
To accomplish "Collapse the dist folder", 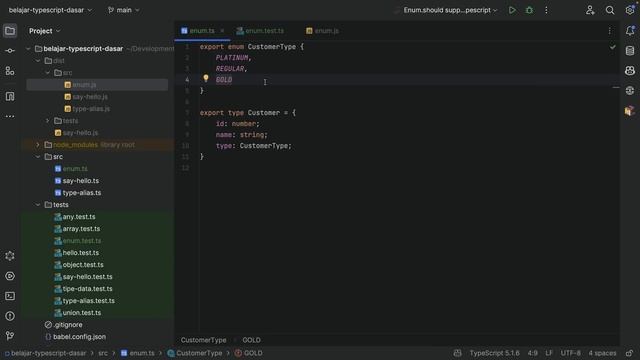I will 38,61.
